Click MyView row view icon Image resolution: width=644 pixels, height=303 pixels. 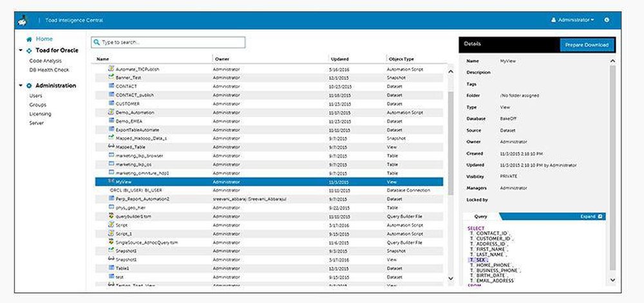(x=111, y=181)
